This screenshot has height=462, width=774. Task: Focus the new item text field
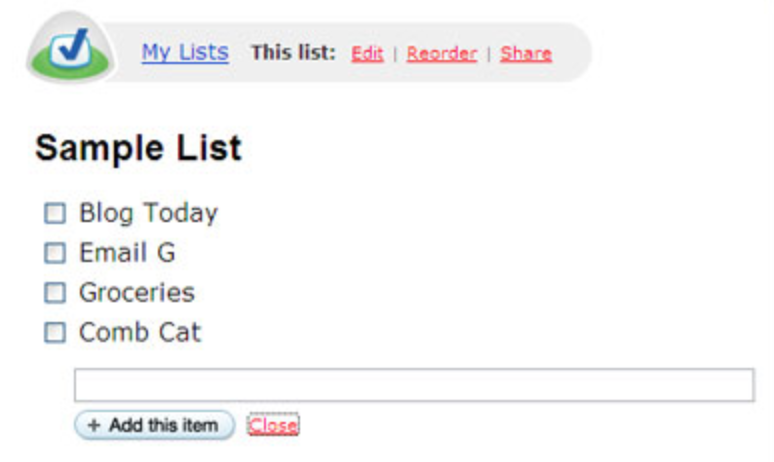pos(414,385)
